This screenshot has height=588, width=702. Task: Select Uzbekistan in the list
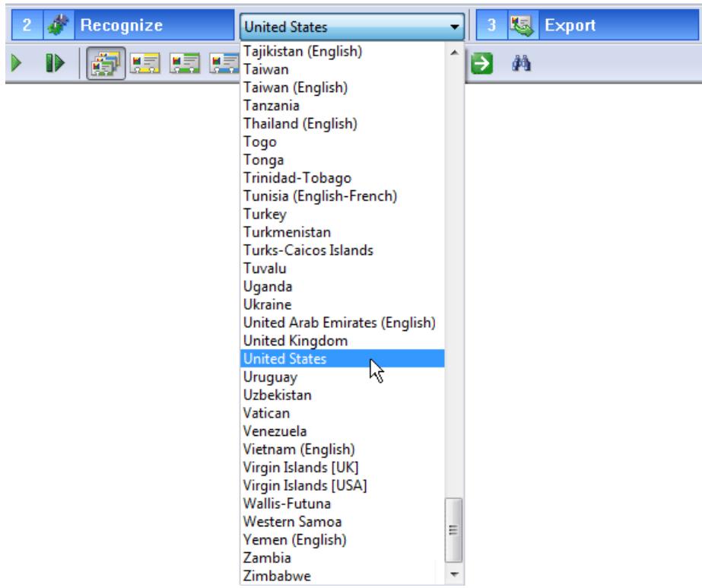pos(342,395)
